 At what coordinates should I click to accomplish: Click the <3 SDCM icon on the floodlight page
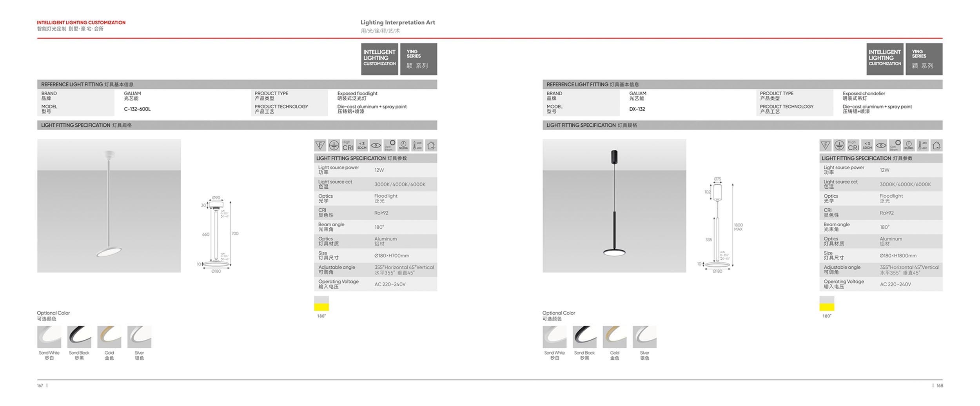(362, 145)
